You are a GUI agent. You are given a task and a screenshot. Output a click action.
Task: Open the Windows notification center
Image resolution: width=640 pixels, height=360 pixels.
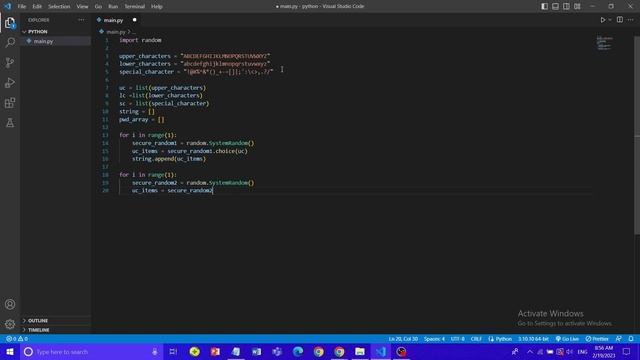(627, 352)
